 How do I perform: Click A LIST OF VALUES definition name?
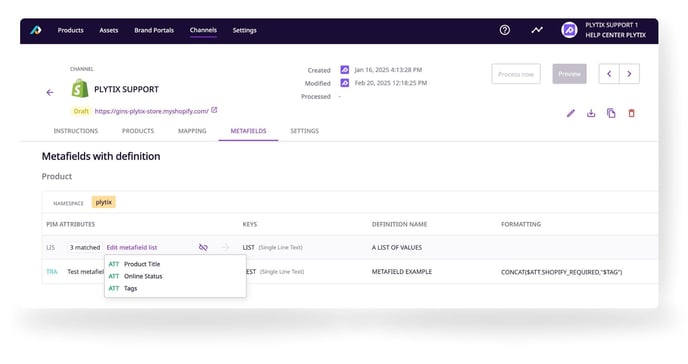(397, 247)
